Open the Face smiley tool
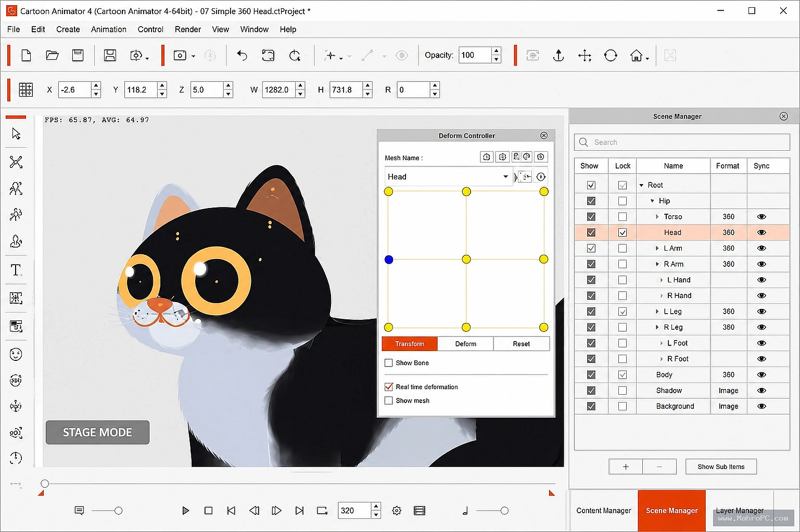Viewport: 800px width, 532px height. tap(16, 355)
